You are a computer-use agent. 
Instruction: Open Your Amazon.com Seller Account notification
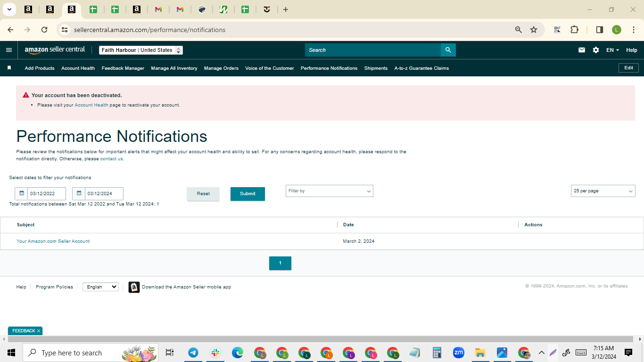click(53, 241)
